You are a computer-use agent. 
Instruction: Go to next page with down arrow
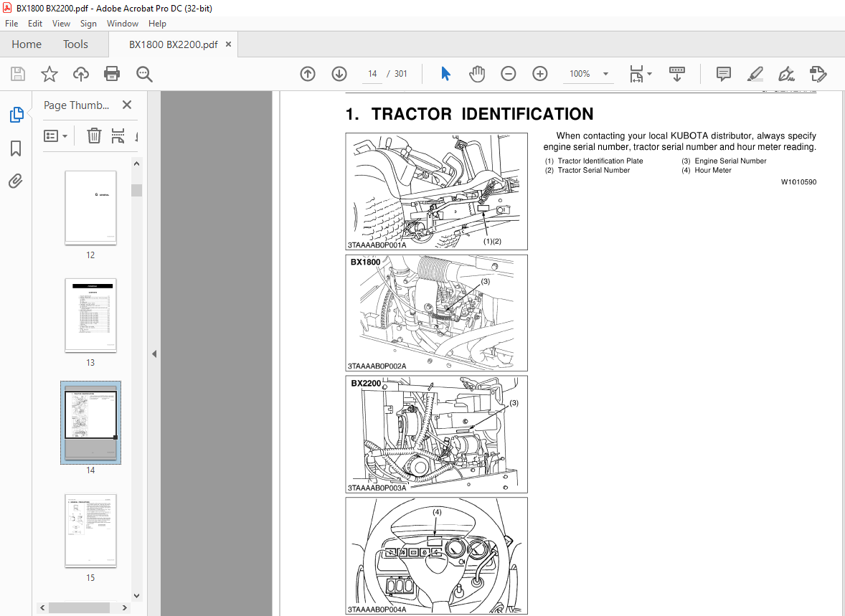(x=339, y=74)
